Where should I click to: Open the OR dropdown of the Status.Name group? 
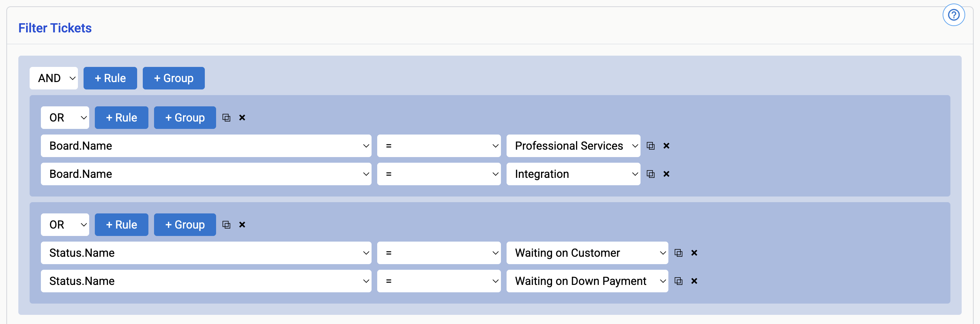click(65, 225)
